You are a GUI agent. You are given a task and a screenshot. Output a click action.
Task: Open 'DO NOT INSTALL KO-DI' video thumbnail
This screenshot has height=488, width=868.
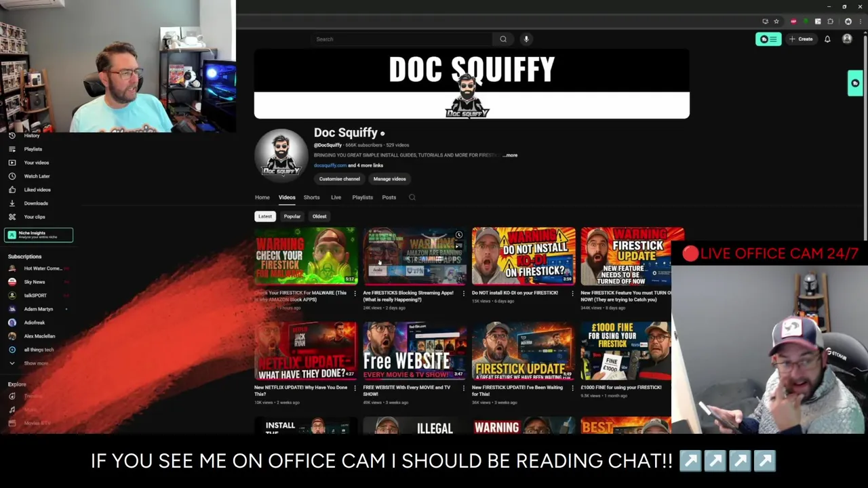tap(524, 256)
